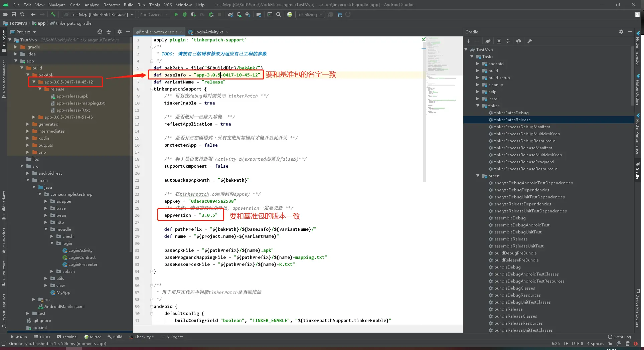
Task: Expand all nodes in Gradle panel
Action: click(499, 41)
